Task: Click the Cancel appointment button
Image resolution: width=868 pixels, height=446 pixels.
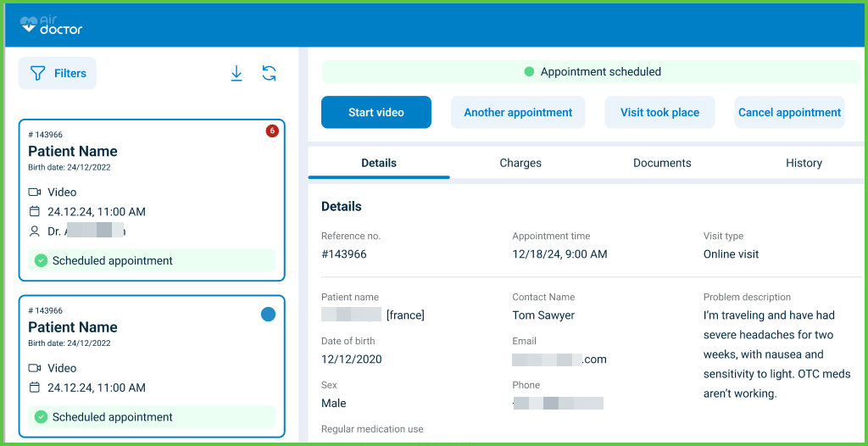Action: coord(789,112)
